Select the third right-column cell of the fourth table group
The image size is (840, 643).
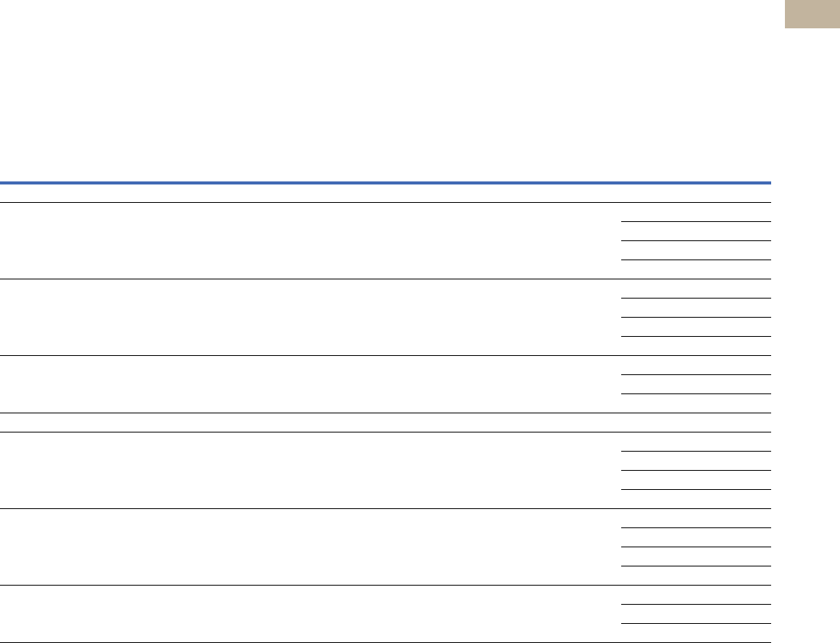click(x=695, y=480)
